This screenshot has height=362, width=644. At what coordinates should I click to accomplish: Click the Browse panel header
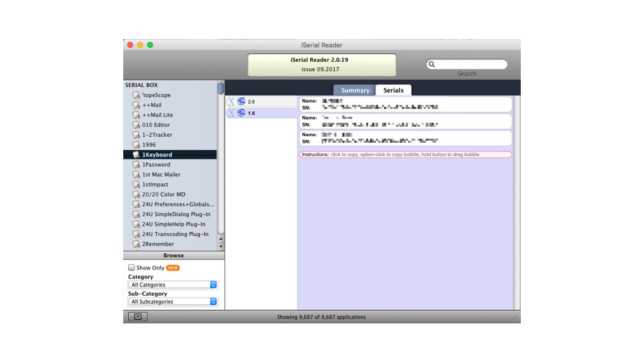[x=174, y=255]
